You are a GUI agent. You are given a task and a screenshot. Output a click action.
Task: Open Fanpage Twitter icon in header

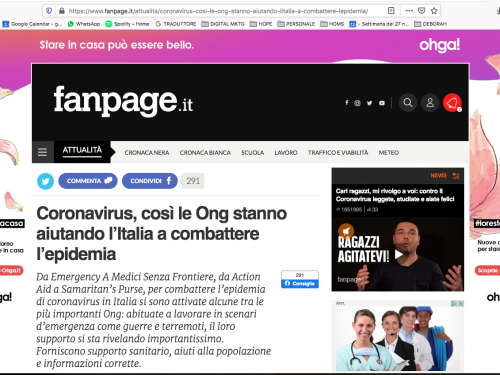(369, 103)
